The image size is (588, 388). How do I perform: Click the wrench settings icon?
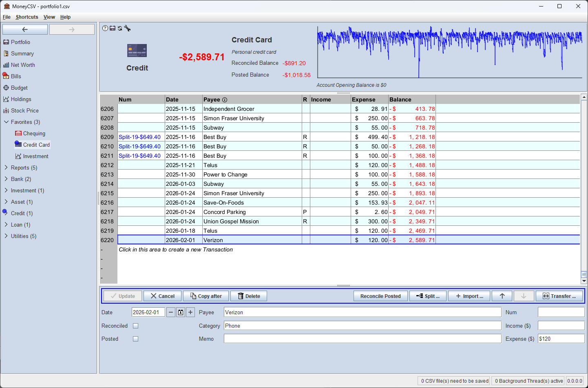127,28
